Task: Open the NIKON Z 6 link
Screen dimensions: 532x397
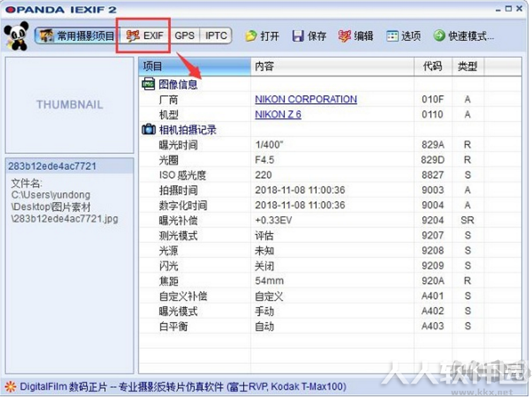Action: pos(278,114)
